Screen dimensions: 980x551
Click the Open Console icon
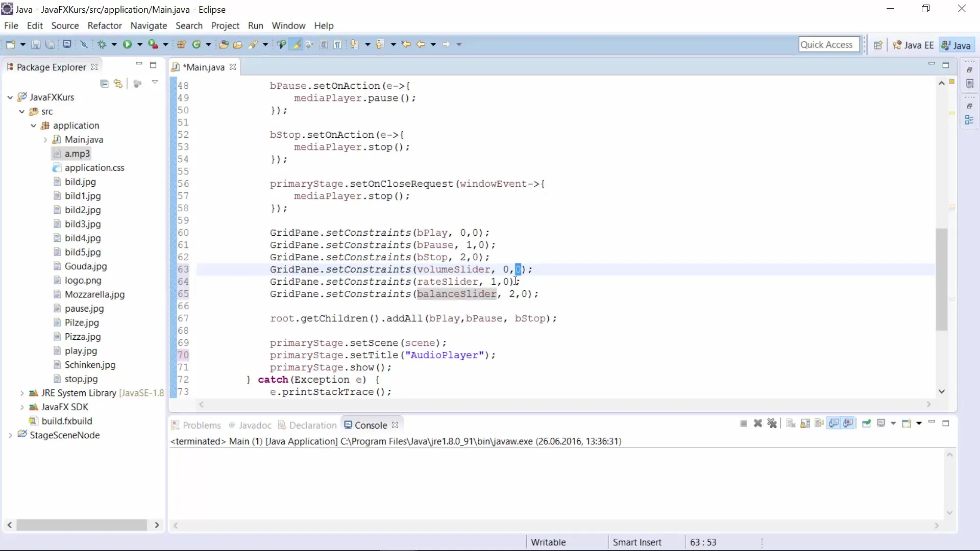tap(906, 423)
